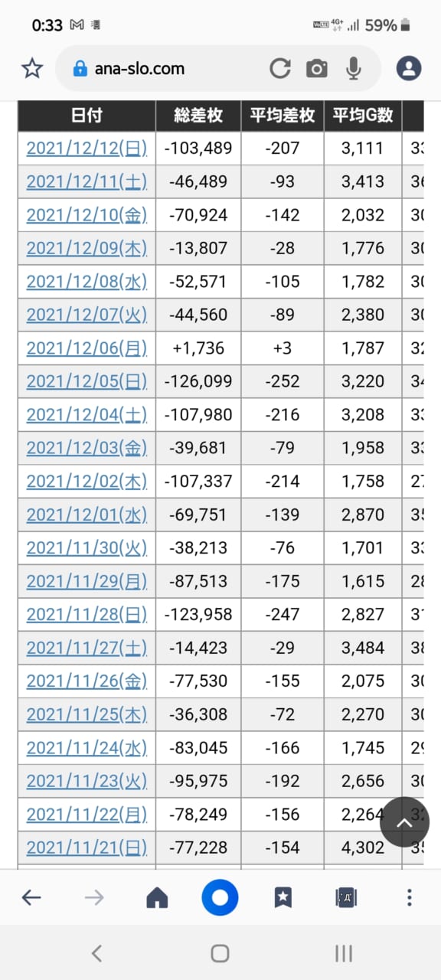Open the browser home icon
Viewport: 441px width, 980px height.
point(157,897)
